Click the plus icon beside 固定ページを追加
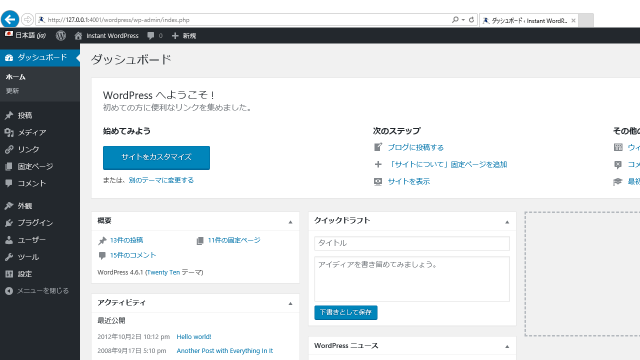Image resolution: width=640 pixels, height=360 pixels. coord(378,164)
